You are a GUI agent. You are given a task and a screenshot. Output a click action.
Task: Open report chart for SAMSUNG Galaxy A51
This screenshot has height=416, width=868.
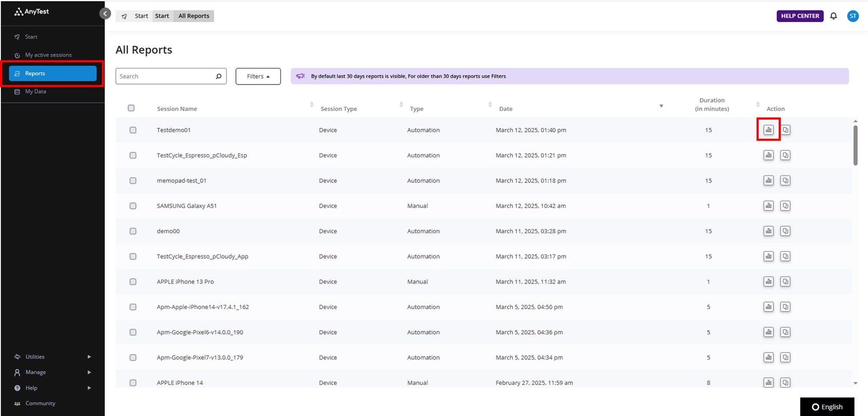(769, 206)
